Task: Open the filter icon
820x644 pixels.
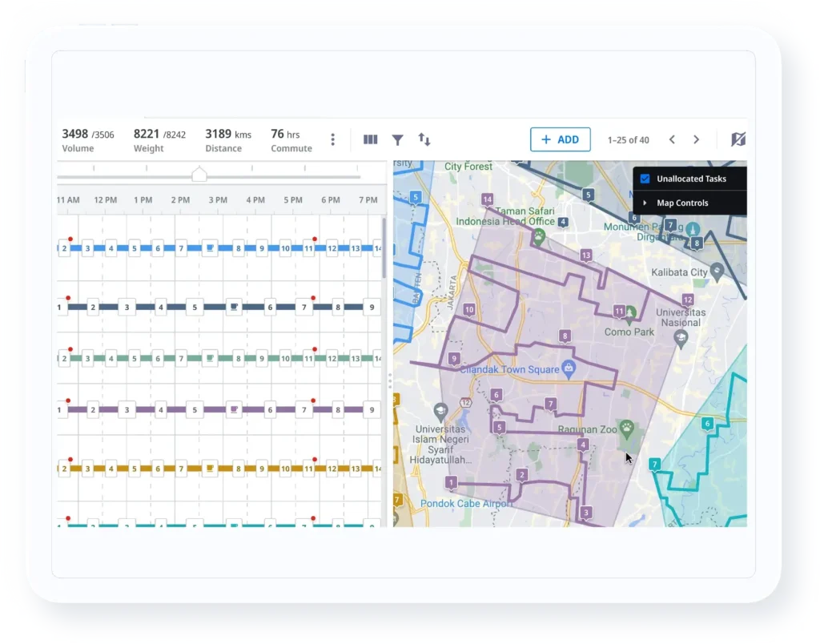Action: [397, 139]
